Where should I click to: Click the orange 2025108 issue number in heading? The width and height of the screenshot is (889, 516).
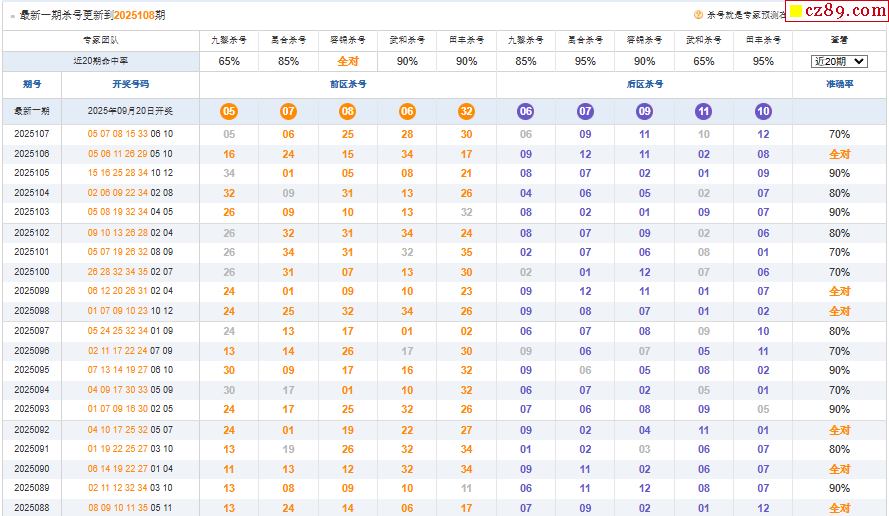(x=134, y=15)
